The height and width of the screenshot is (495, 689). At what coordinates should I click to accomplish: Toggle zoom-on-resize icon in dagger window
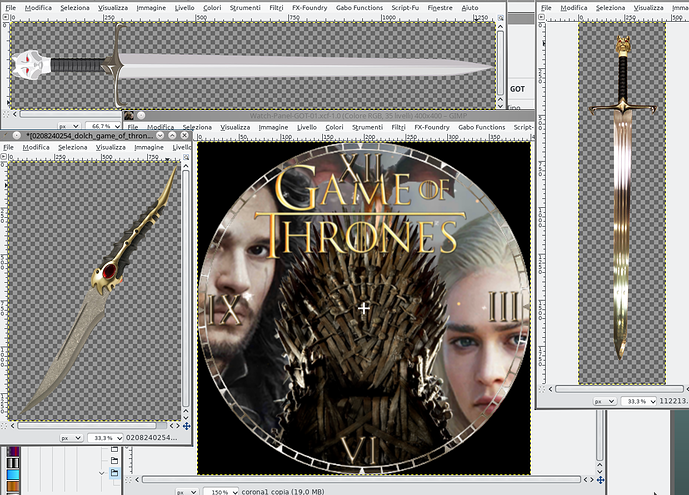pos(186,157)
